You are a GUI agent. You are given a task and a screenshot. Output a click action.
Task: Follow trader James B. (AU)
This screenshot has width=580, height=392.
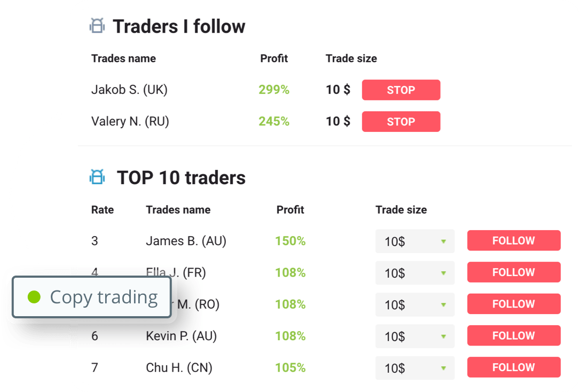point(514,240)
